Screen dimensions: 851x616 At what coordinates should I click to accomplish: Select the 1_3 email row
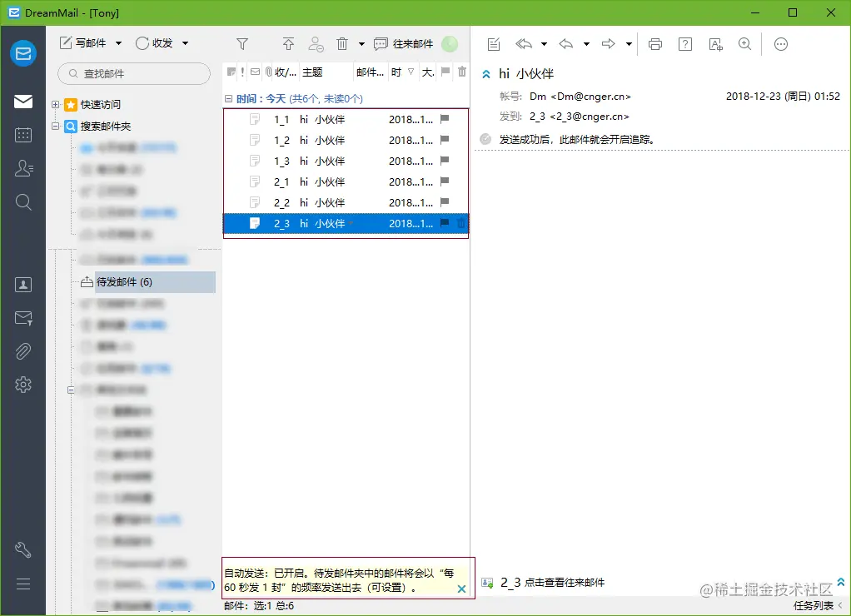(x=346, y=161)
